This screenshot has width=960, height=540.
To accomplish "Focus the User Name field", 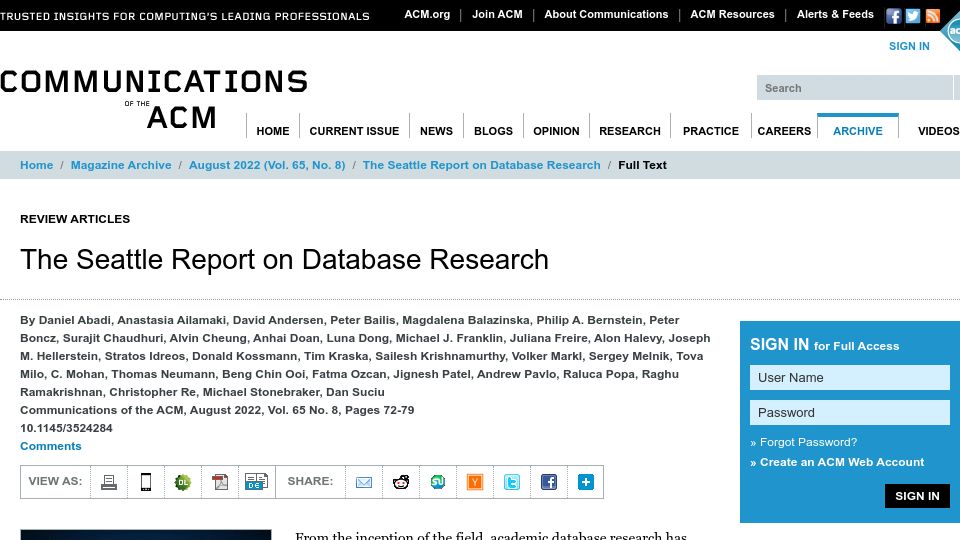I will (850, 378).
